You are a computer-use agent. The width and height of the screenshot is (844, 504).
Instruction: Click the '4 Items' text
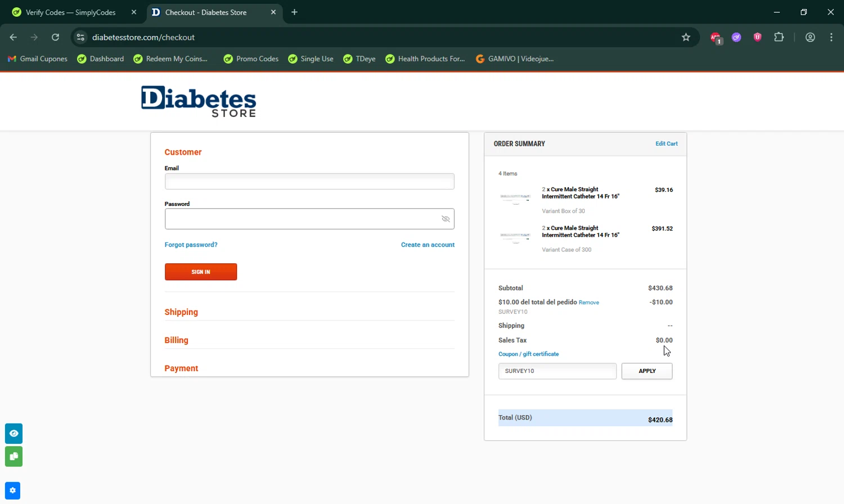click(508, 173)
